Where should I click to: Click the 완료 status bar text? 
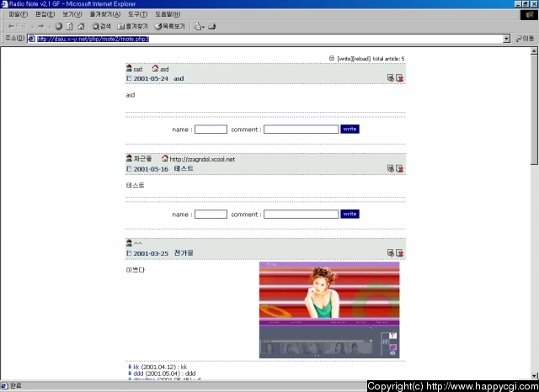[16, 386]
